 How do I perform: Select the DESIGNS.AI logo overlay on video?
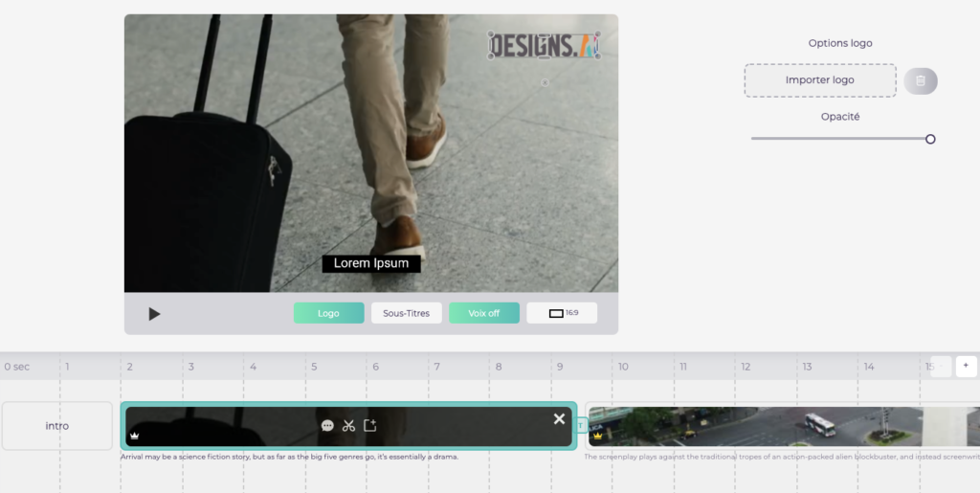(x=544, y=45)
